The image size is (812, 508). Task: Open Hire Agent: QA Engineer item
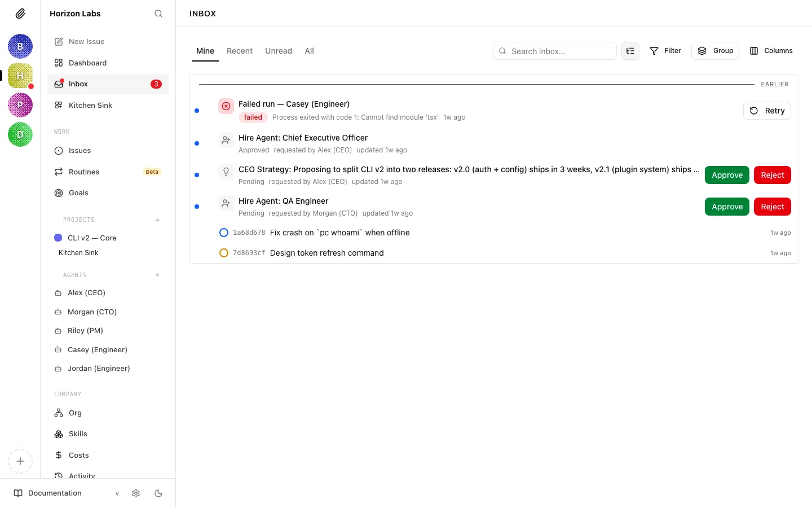(283, 201)
